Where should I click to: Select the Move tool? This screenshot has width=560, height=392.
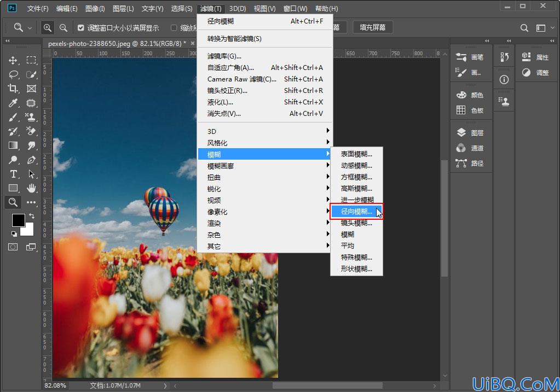point(13,60)
